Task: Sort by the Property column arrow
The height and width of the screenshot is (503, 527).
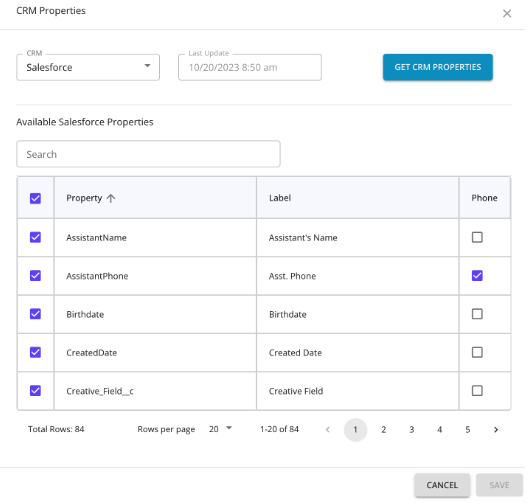Action: [x=111, y=198]
